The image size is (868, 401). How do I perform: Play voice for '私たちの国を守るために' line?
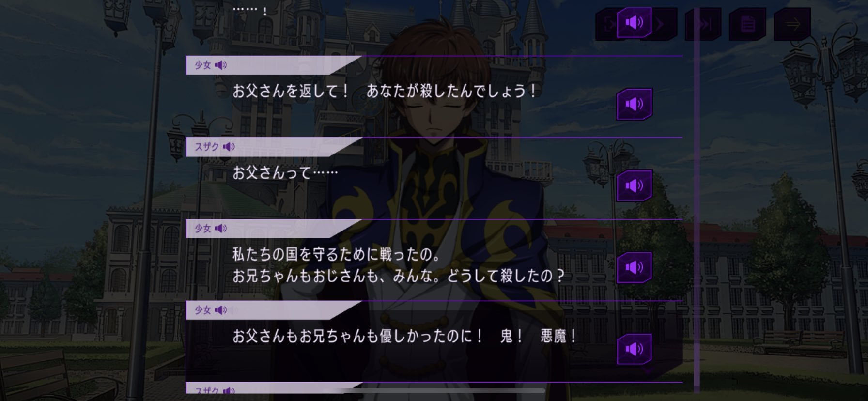[x=634, y=267]
